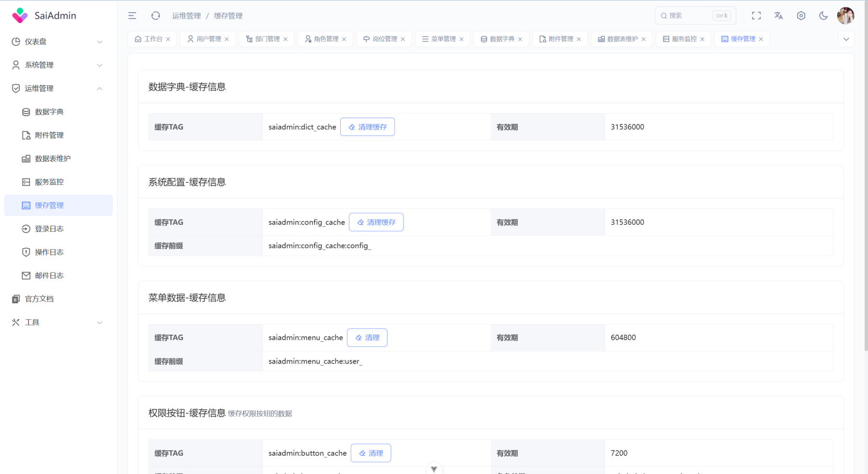Open 登录日志 in the sidebar
The height and width of the screenshot is (474, 868).
(49, 229)
